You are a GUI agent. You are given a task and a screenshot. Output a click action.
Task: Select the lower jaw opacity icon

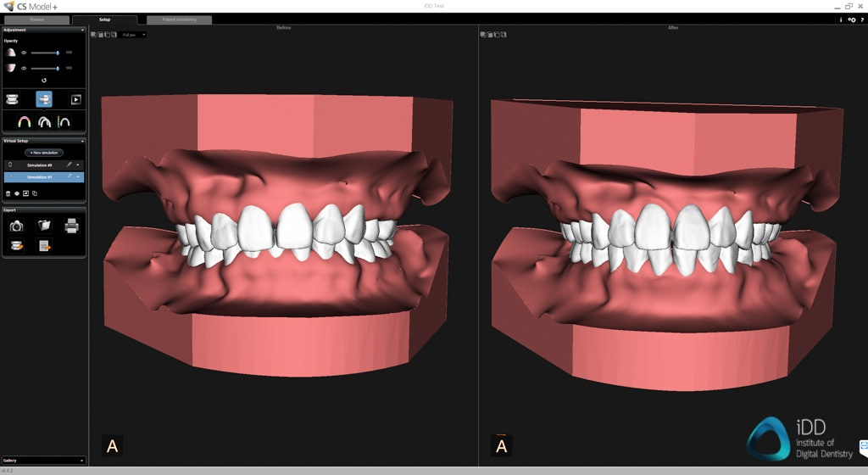(10, 68)
